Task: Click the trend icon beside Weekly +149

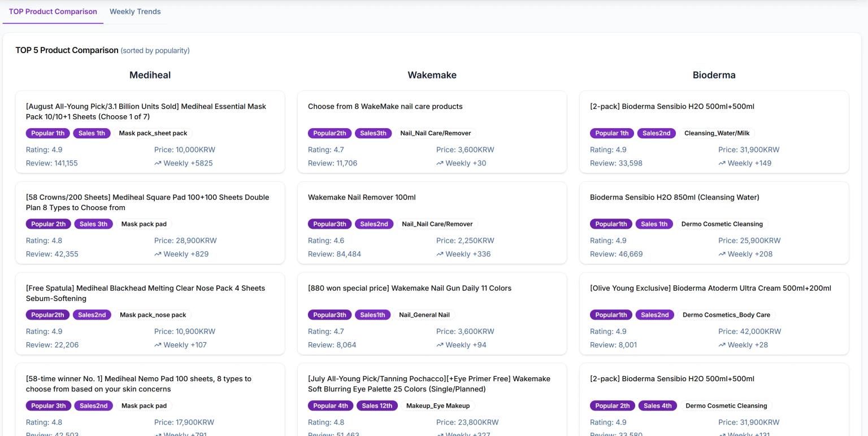Action: [x=722, y=163]
